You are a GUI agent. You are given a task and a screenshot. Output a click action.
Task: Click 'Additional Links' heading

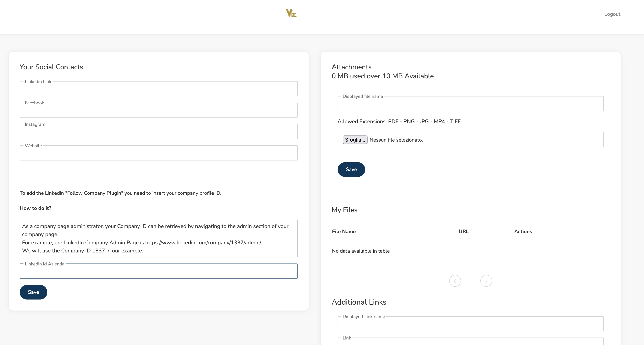(359, 302)
